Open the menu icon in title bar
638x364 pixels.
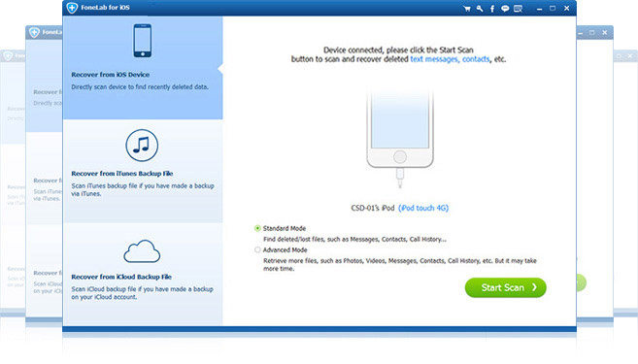pyautogui.click(x=518, y=9)
